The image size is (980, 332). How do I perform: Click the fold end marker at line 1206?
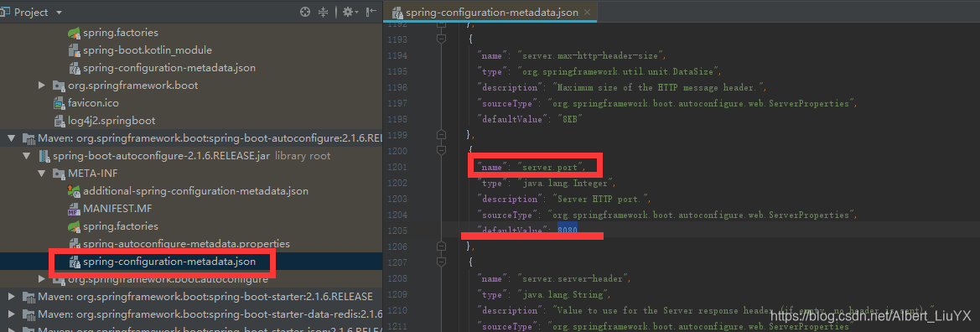(441, 246)
